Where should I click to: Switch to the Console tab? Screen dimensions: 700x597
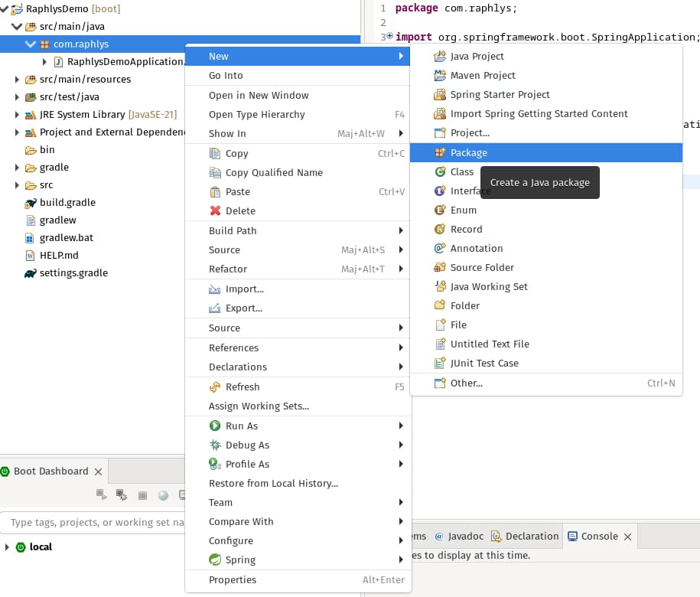coord(599,536)
